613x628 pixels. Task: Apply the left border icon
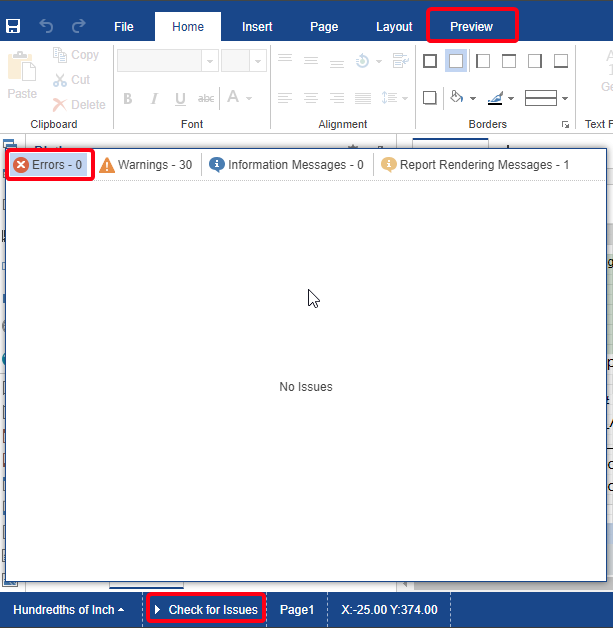pos(482,61)
